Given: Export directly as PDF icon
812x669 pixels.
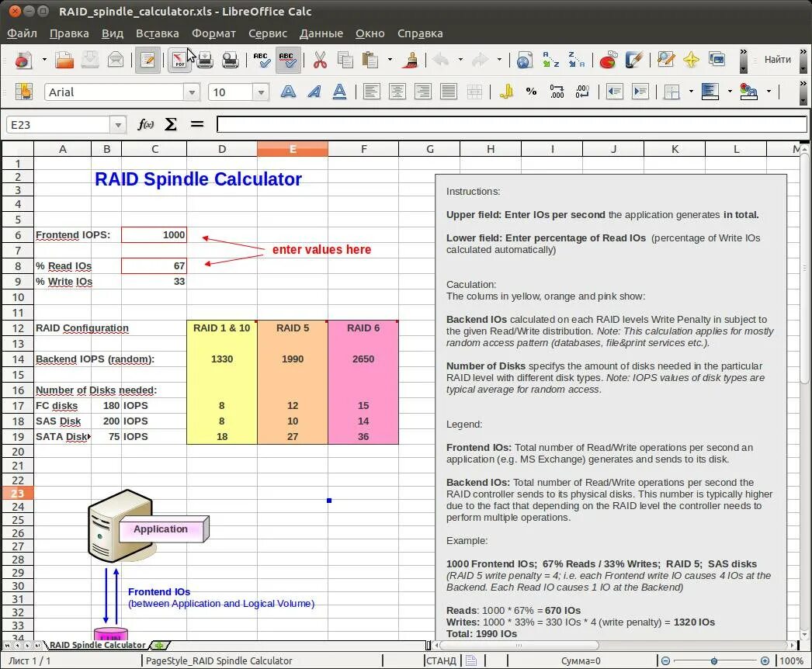Looking at the screenshot, I should pyautogui.click(x=179, y=60).
